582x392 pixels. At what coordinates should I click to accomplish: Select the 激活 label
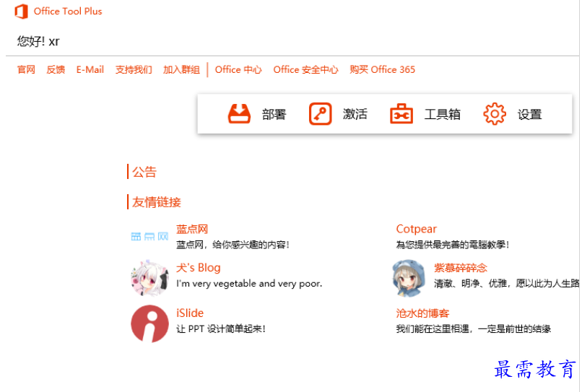355,114
